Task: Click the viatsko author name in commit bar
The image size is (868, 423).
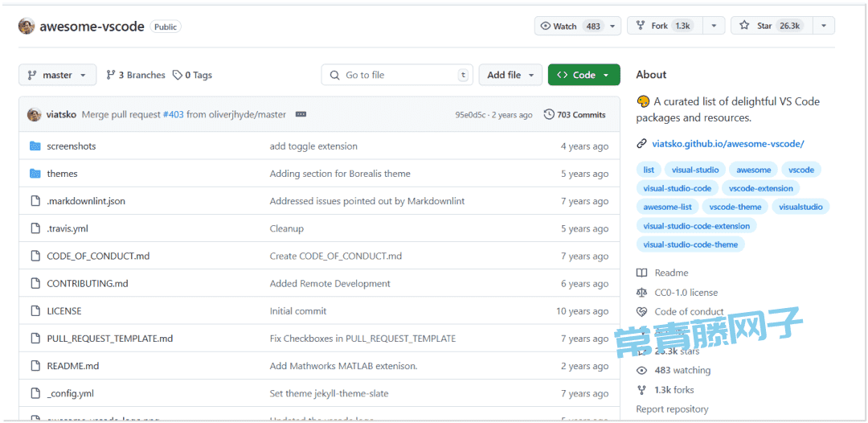Action: coord(61,115)
